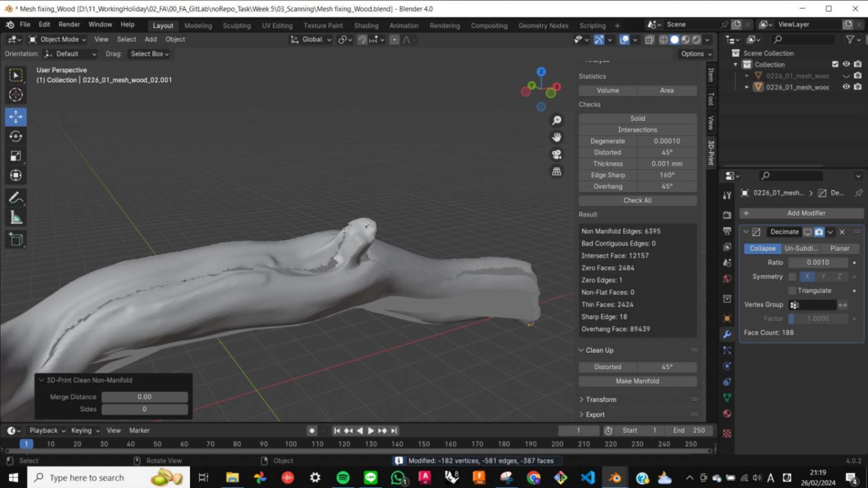Viewport: 868px width, 488px height.
Task: Adjust the Merge Distance slider
Action: click(x=144, y=397)
